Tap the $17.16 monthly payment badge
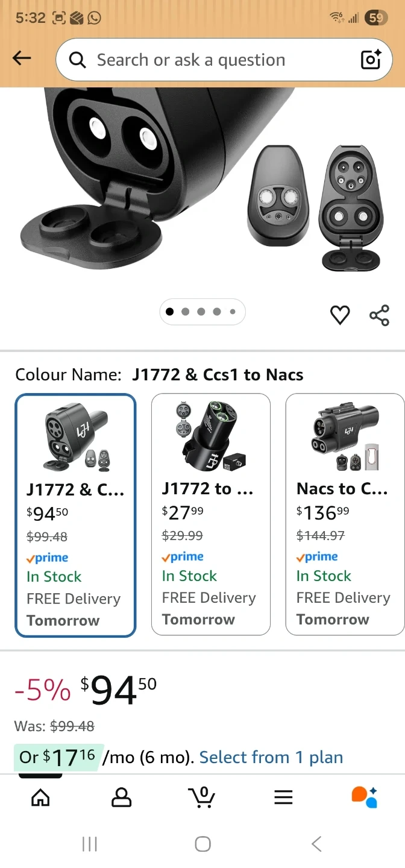405x868 pixels. [58, 758]
